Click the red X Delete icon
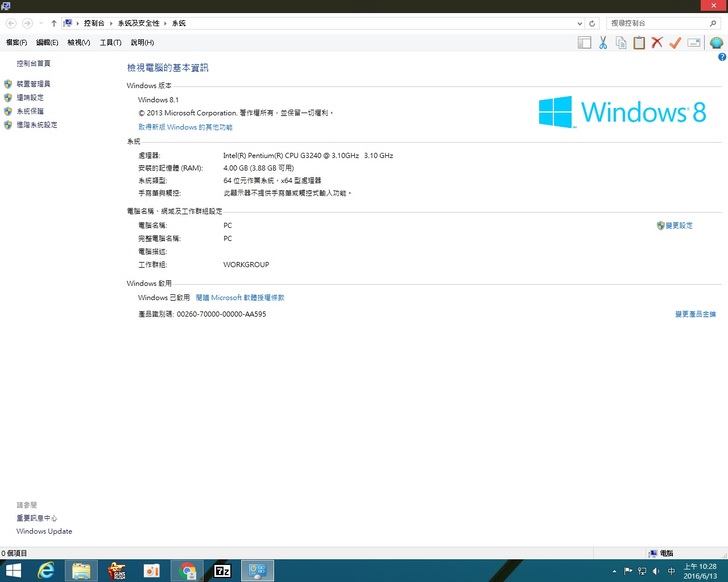This screenshot has height=582, width=728. coord(657,42)
